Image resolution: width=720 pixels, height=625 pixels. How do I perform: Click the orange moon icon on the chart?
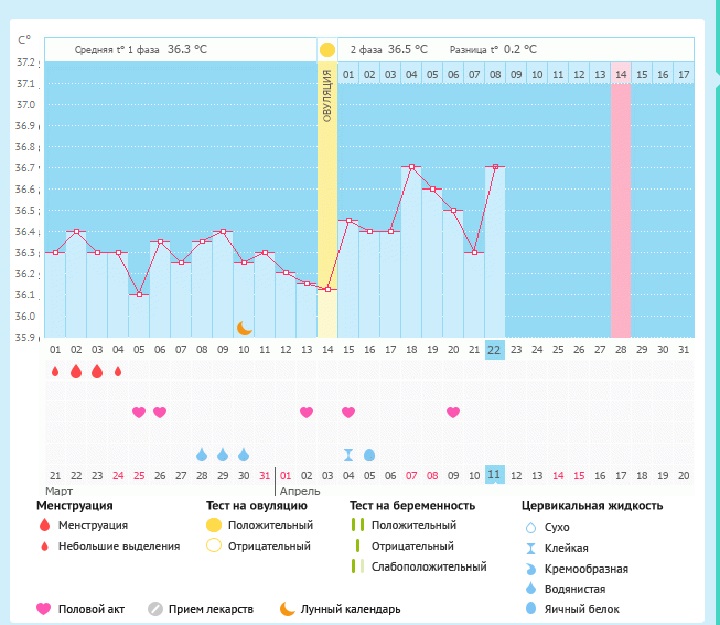click(x=244, y=327)
